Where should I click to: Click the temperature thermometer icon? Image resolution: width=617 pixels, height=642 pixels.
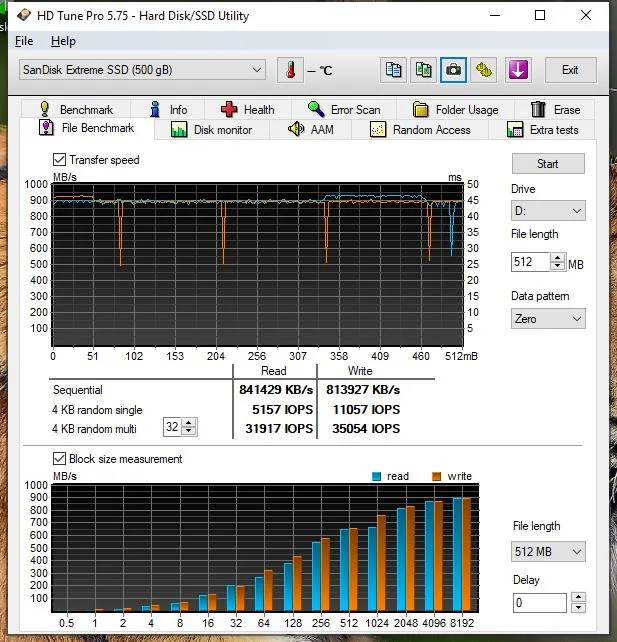pyautogui.click(x=290, y=70)
